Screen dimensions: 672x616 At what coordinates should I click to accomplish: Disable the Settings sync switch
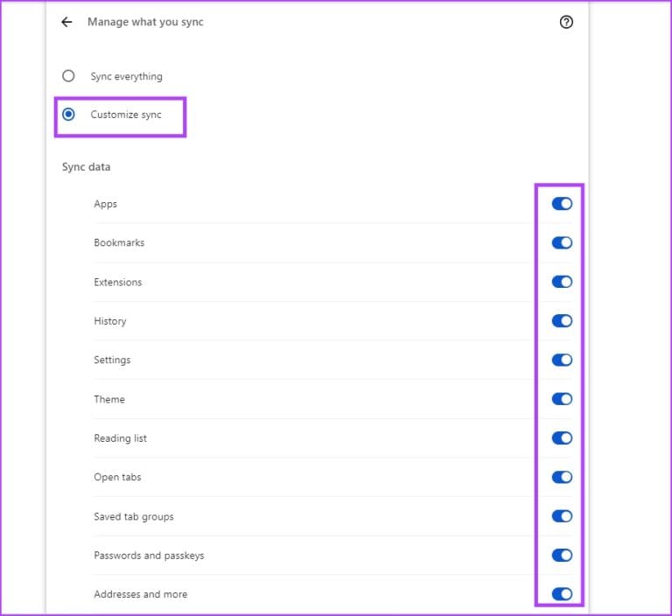[x=562, y=360]
